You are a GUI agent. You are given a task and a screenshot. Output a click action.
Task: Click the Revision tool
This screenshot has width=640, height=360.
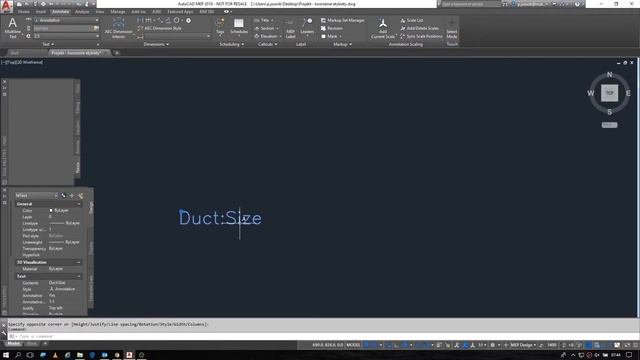331,28
